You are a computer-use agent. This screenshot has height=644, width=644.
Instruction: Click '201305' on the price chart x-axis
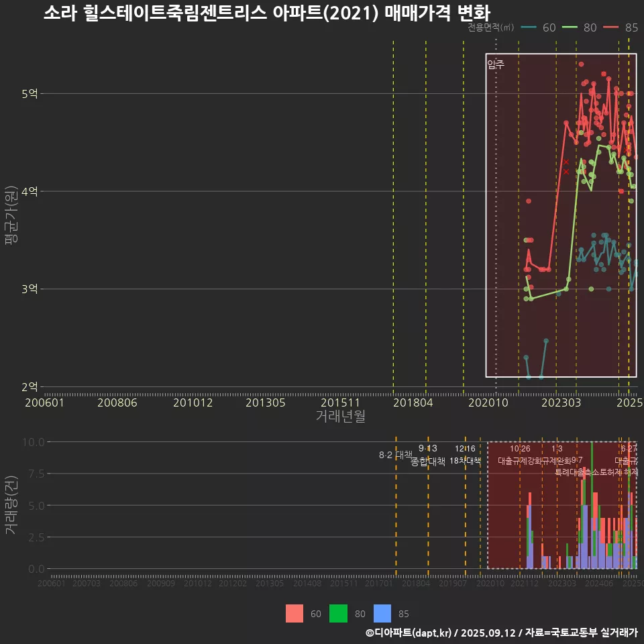[266, 402]
